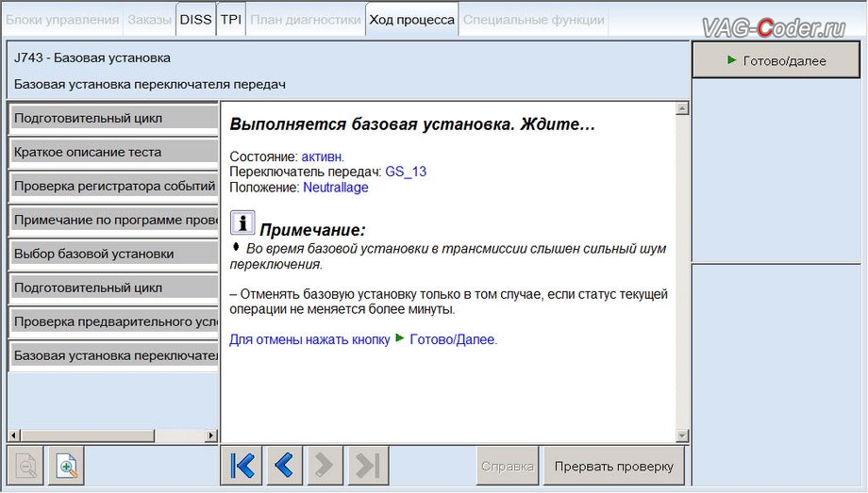Viewport: 868px width, 493px height.
Task: Select the Ход процесса tab
Action: point(412,20)
